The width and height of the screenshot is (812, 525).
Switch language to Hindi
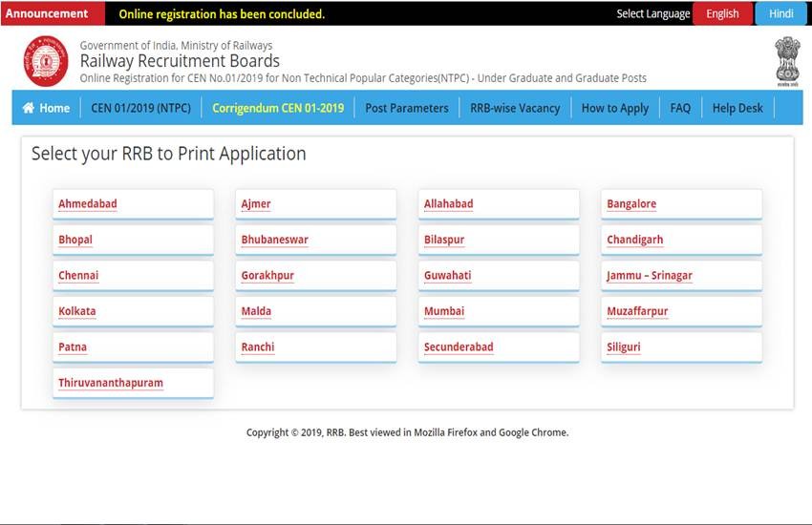[780, 13]
